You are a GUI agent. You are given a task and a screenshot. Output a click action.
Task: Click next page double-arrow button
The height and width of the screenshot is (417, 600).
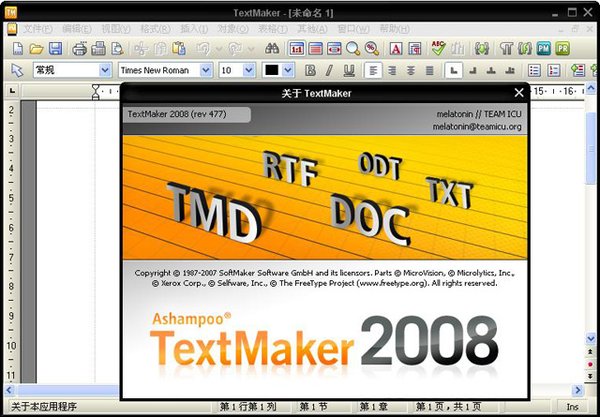click(590, 376)
